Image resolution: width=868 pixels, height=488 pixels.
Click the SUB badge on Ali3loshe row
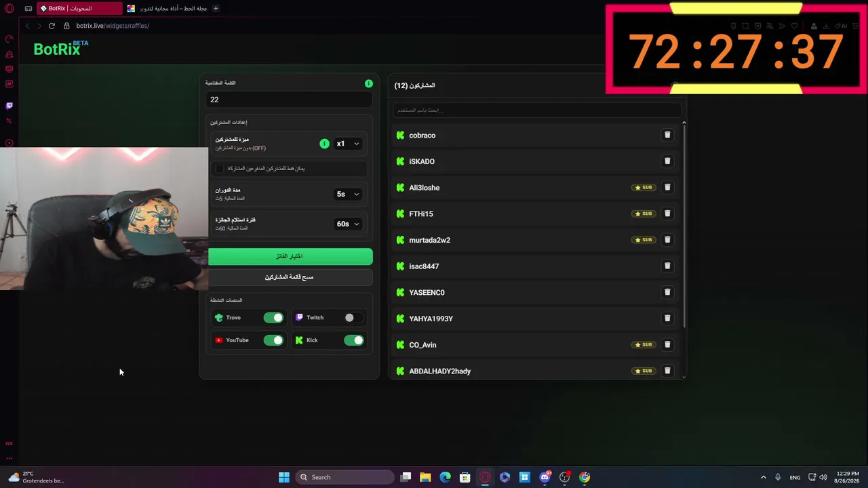coord(644,188)
